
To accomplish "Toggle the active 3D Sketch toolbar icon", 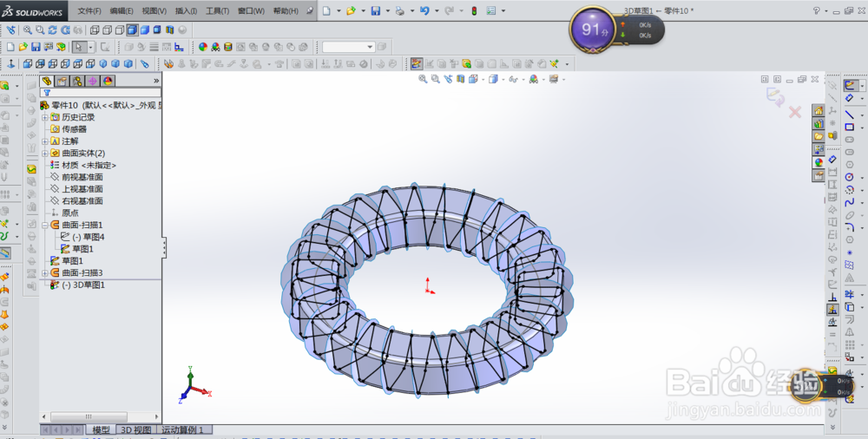I will [x=417, y=63].
